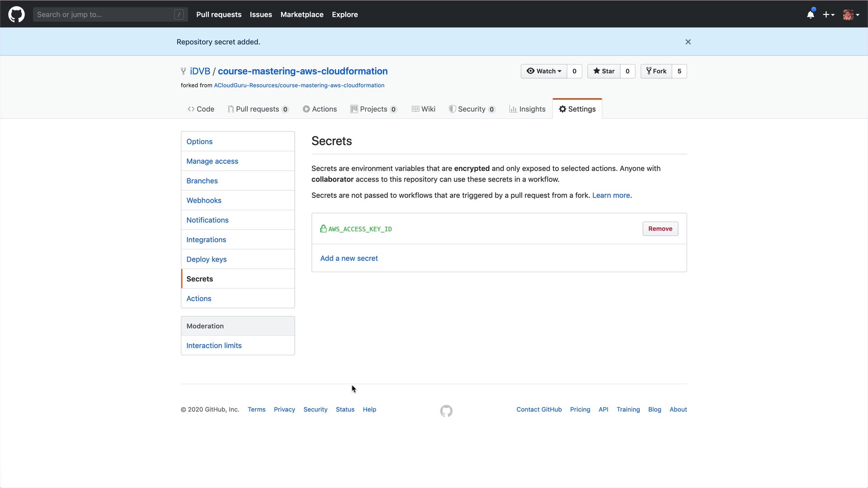Select Deploy keys in settings sidebar
The width and height of the screenshot is (868, 488).
(207, 259)
